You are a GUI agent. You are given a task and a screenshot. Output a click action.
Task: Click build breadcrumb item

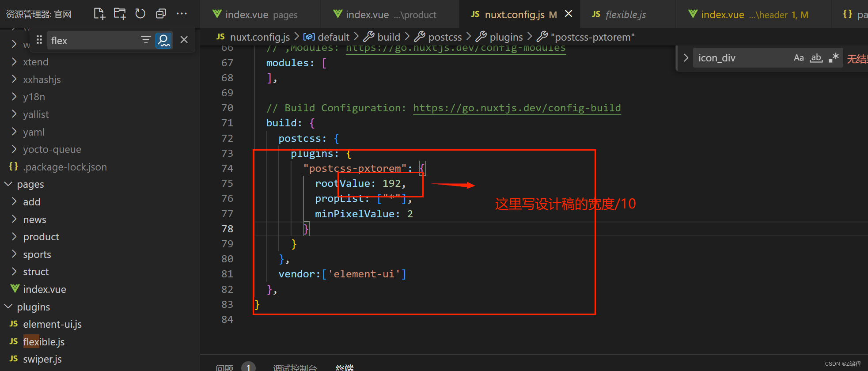[382, 37]
